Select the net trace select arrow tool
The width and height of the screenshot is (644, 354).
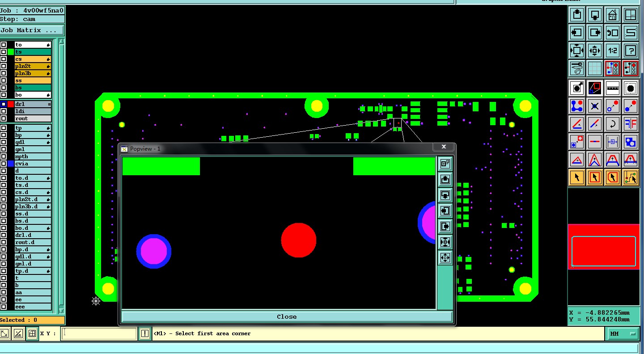click(x=631, y=177)
